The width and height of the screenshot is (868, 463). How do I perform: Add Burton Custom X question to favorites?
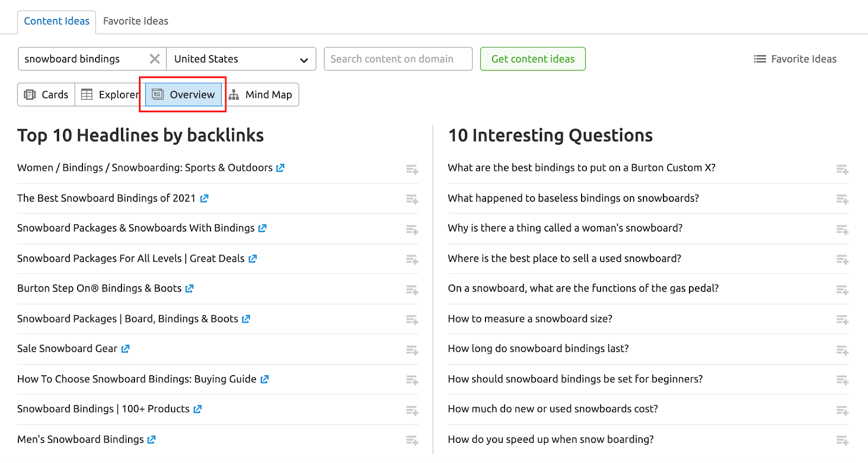pyautogui.click(x=843, y=170)
